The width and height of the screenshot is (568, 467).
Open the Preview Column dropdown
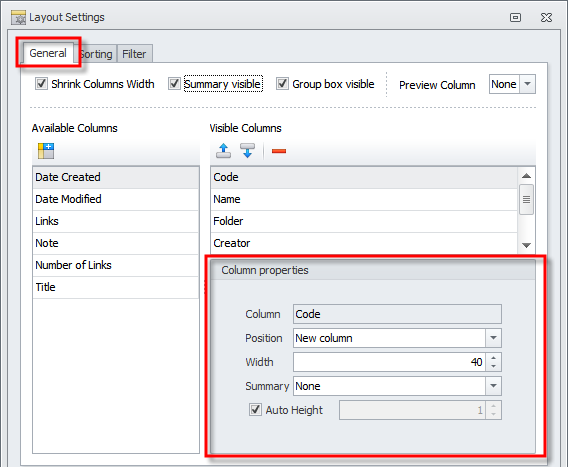527,84
